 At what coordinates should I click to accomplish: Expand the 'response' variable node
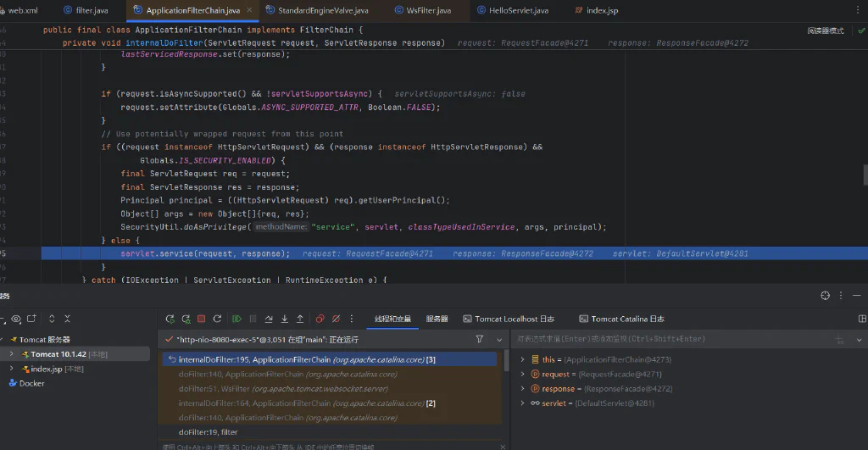pyautogui.click(x=522, y=389)
